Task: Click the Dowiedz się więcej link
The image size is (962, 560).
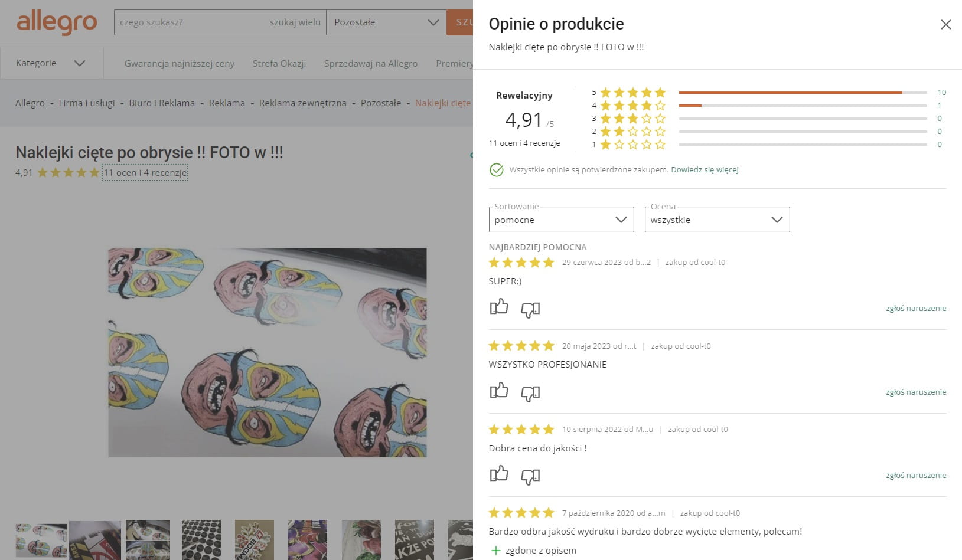Action: 705,170
